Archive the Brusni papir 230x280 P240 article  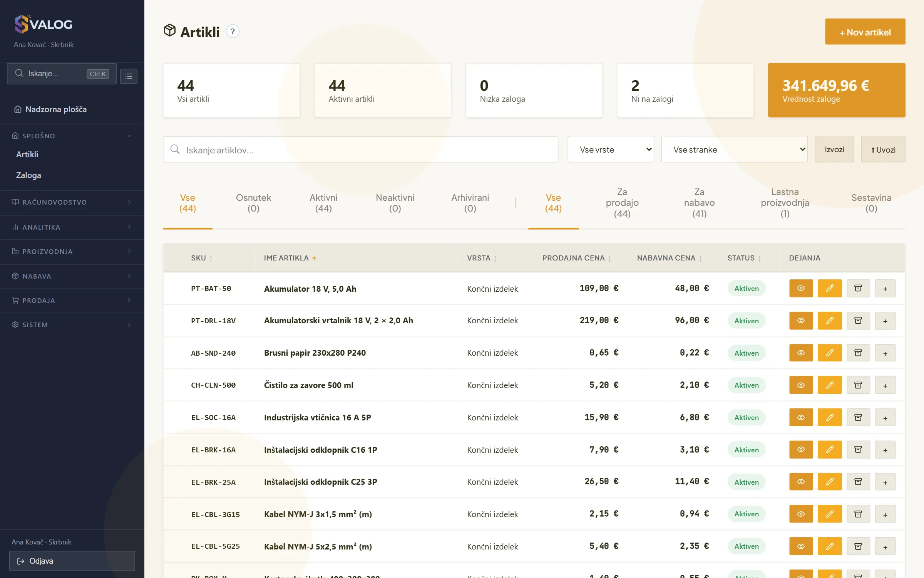point(858,353)
